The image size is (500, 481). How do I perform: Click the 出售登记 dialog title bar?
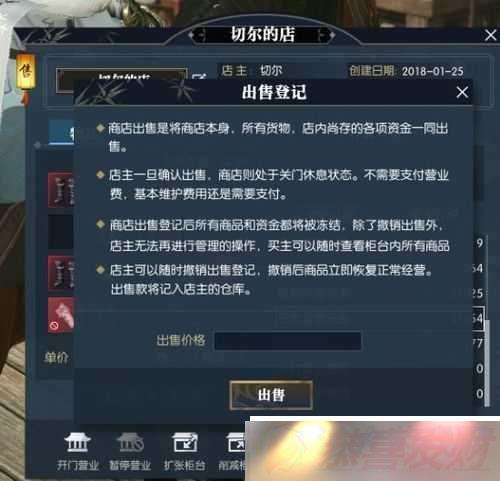273,92
